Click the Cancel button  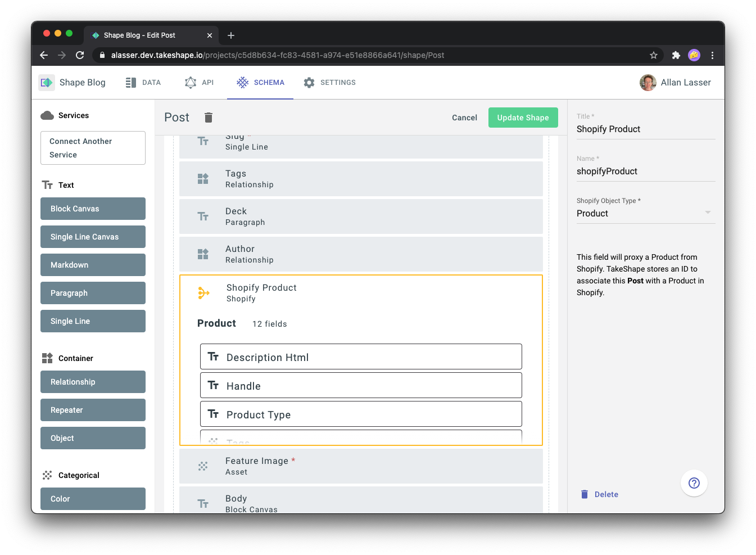pos(464,118)
